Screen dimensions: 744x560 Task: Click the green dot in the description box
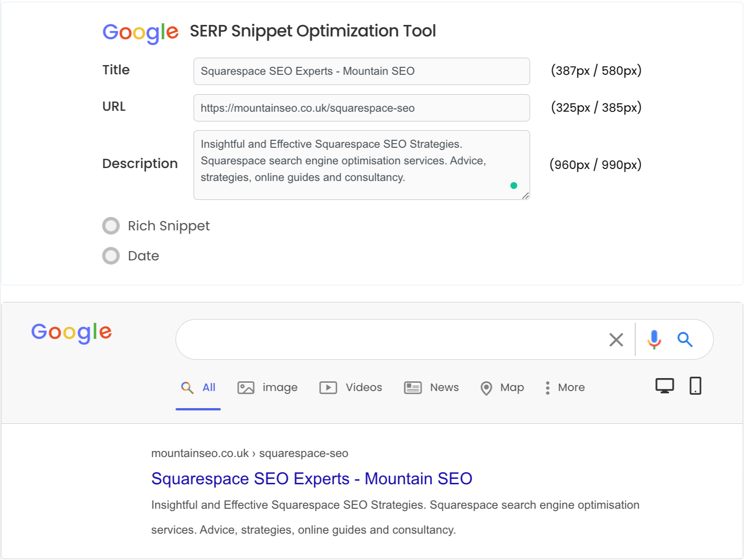tap(514, 186)
